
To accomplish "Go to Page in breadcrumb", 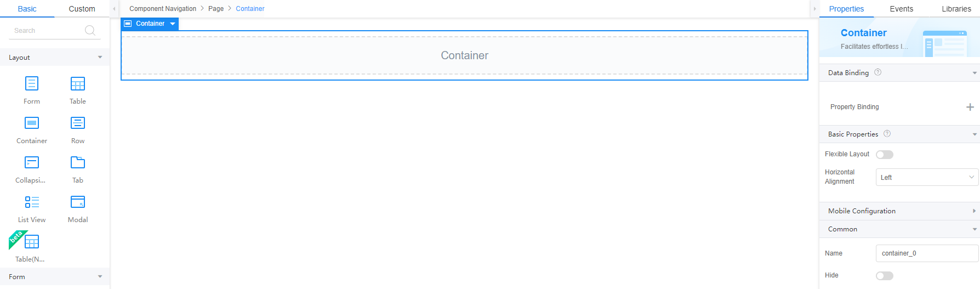I will [216, 9].
